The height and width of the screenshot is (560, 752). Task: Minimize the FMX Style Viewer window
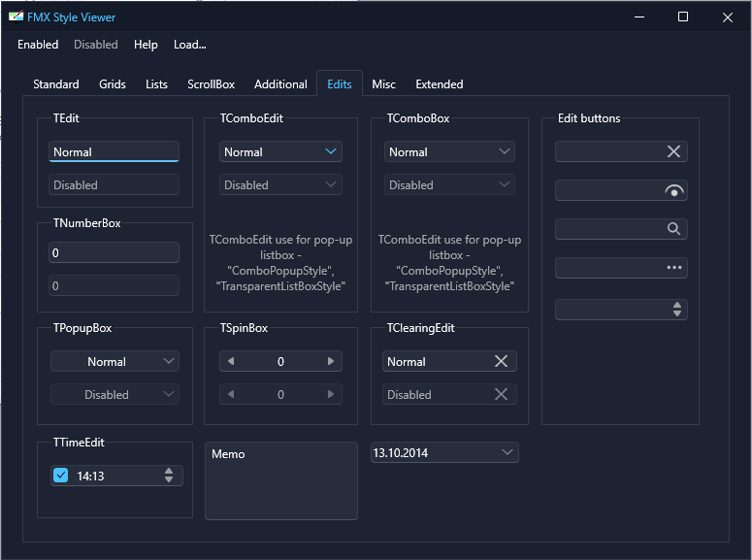(639, 17)
